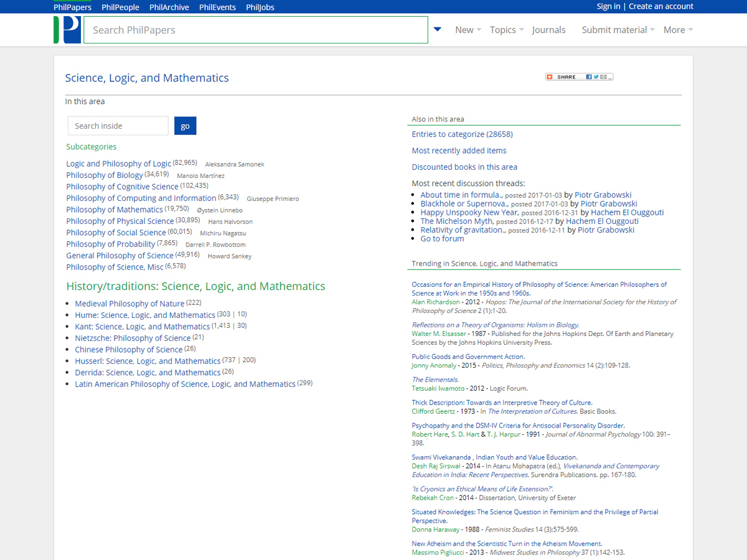Open the Submit material dropdown
Image resolution: width=747 pixels, height=560 pixels.
click(616, 29)
